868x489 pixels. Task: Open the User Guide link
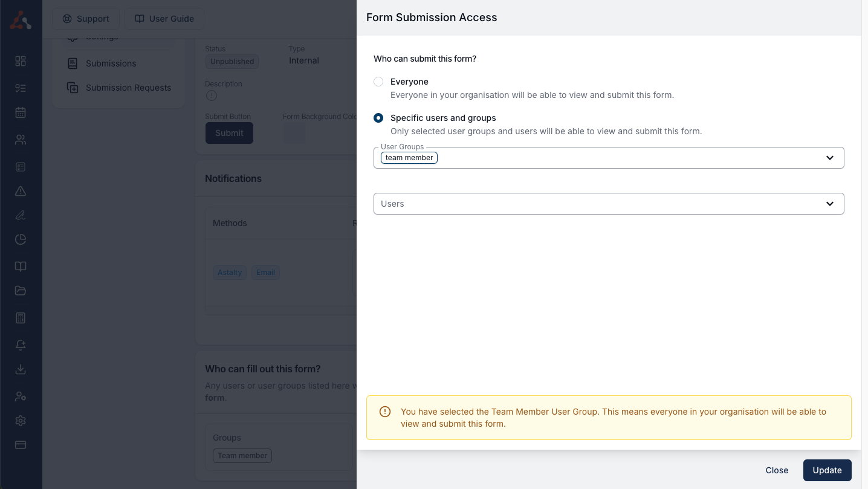point(164,19)
